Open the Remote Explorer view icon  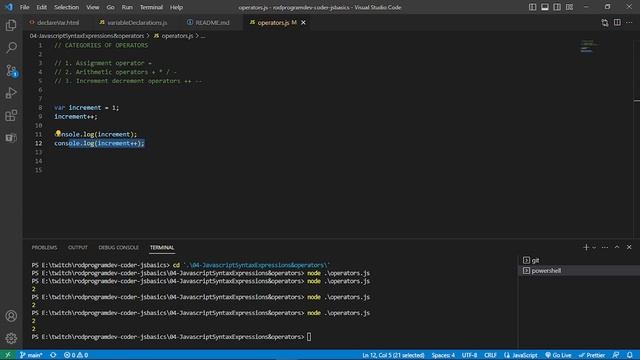11,138
